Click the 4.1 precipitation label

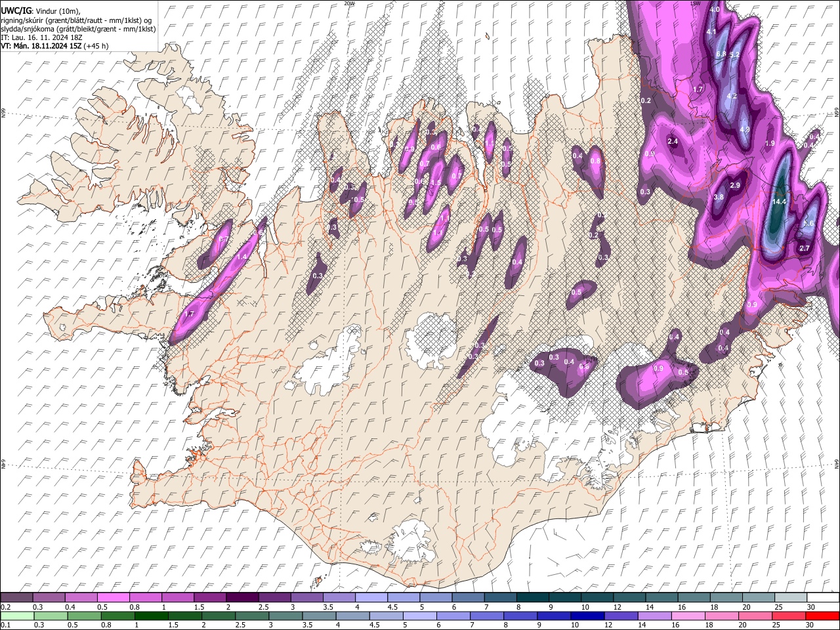[711, 31]
